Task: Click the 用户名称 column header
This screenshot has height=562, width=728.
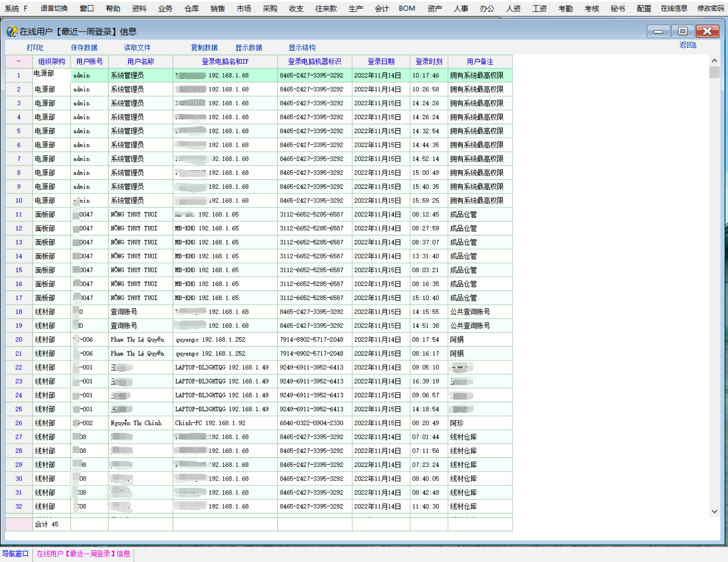Action: point(140,61)
